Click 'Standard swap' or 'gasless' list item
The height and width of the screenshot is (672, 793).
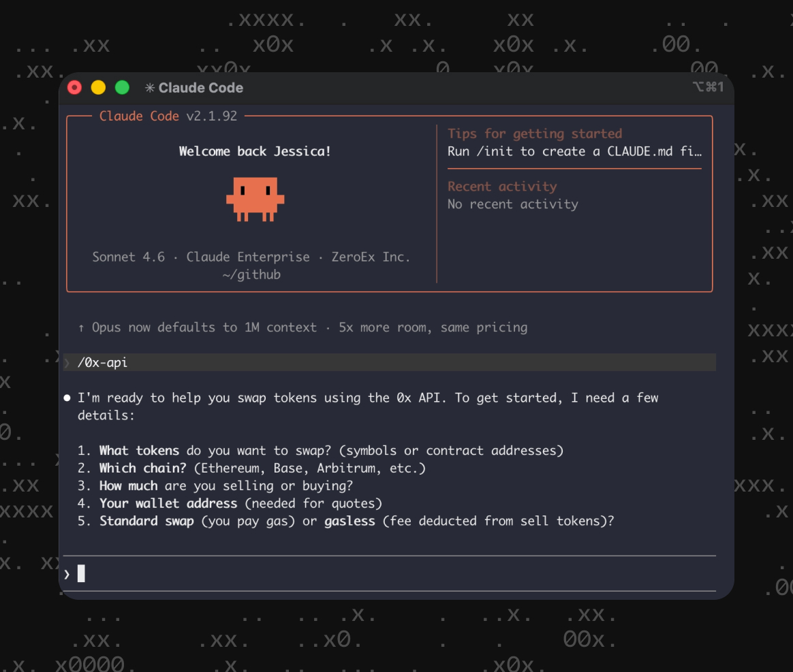coord(346,521)
